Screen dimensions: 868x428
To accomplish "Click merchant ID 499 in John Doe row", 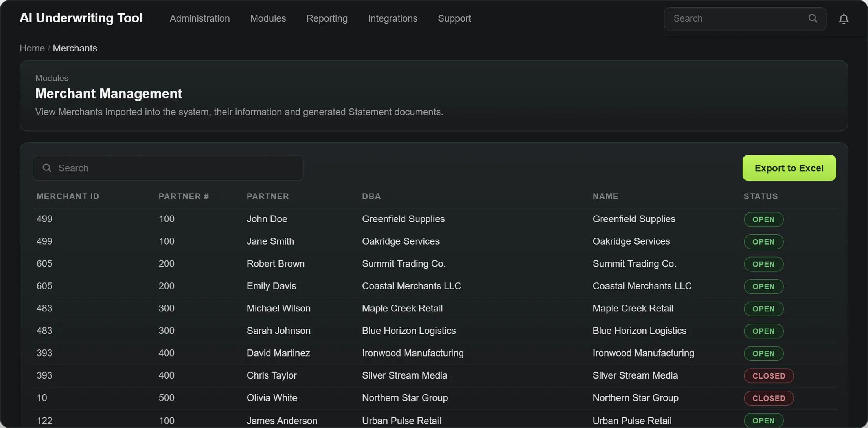I will click(44, 219).
